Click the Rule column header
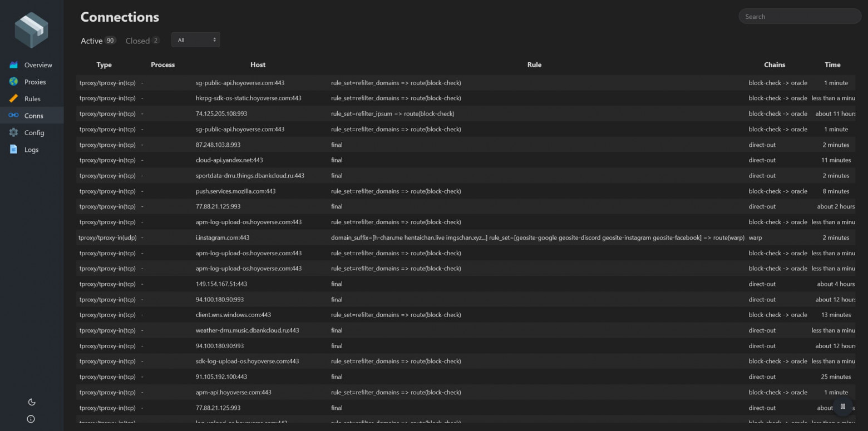The width and height of the screenshot is (868, 431). click(x=534, y=65)
